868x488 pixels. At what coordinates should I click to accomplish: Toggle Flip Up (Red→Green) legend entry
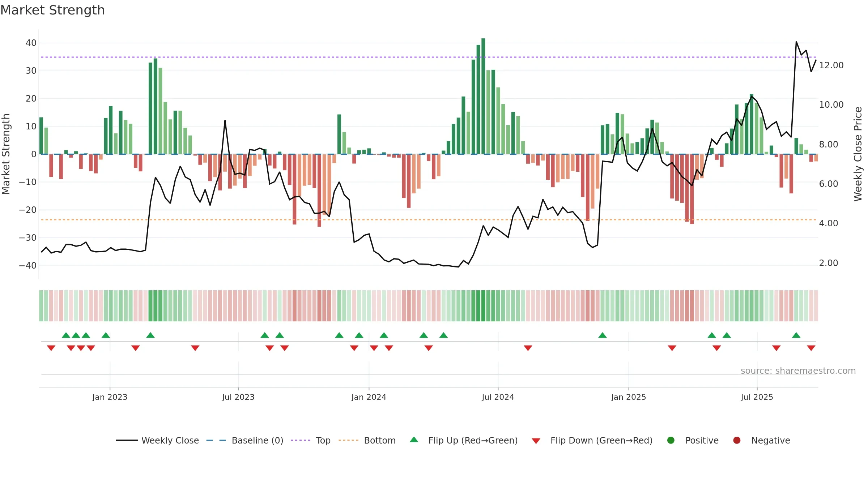(x=464, y=440)
